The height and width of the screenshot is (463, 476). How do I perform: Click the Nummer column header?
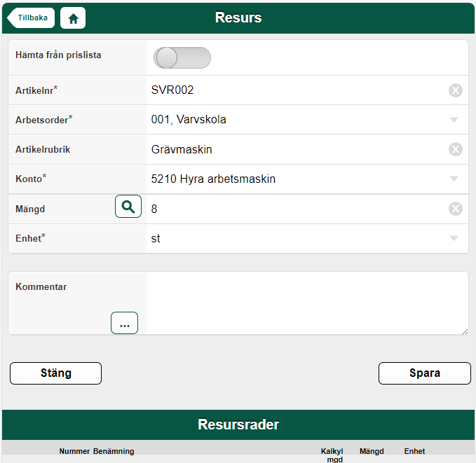click(x=74, y=451)
